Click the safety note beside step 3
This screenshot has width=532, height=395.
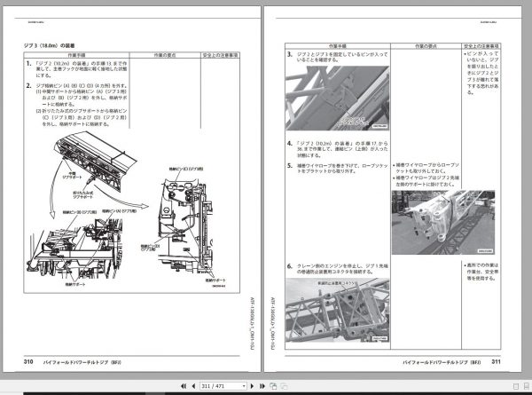(481, 73)
